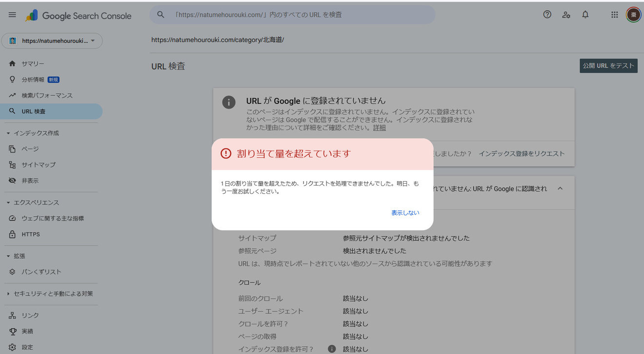Open サイトマップ in the sidebar
Image resolution: width=644 pixels, height=354 pixels.
click(39, 165)
